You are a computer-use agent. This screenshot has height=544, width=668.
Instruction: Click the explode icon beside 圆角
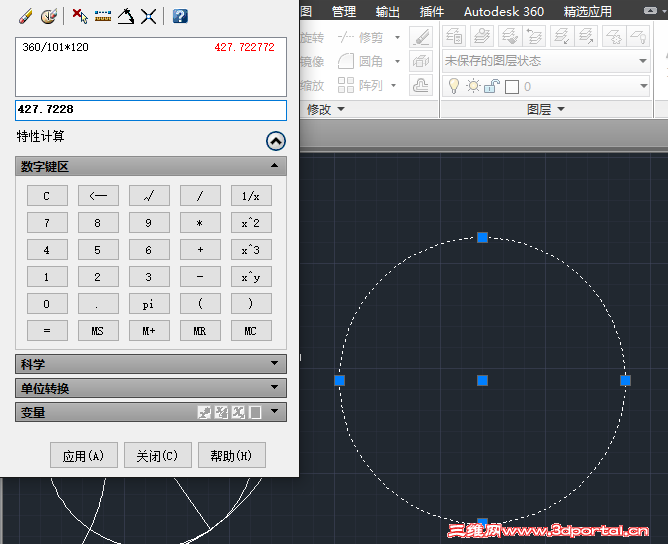[x=421, y=61]
